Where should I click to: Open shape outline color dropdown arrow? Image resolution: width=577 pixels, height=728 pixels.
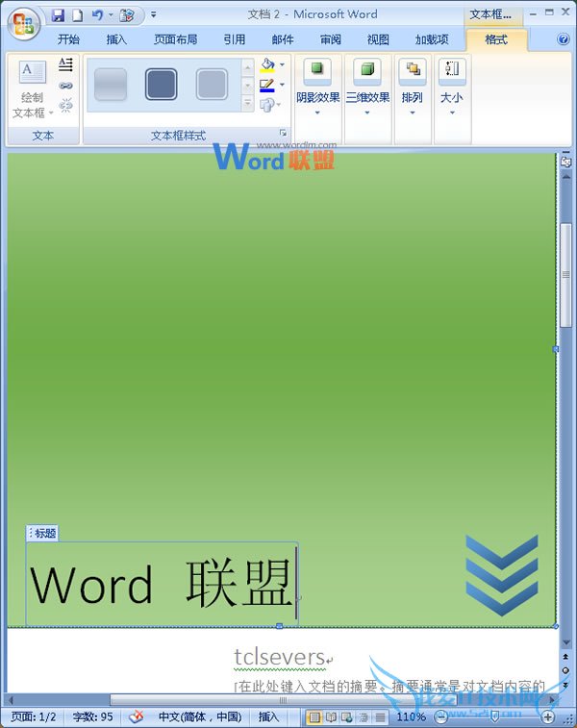coord(282,85)
